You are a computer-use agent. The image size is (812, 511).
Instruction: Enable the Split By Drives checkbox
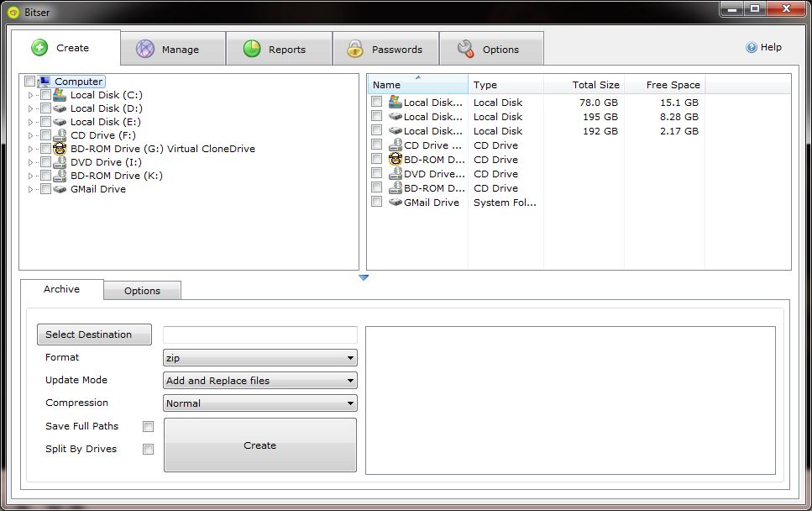pos(148,450)
